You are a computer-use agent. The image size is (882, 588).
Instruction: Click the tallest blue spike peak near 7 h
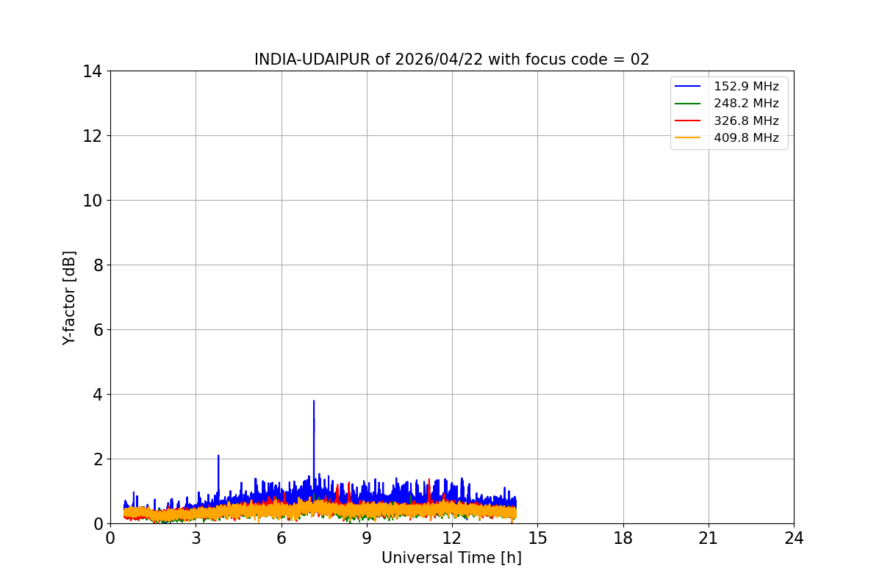(x=314, y=402)
